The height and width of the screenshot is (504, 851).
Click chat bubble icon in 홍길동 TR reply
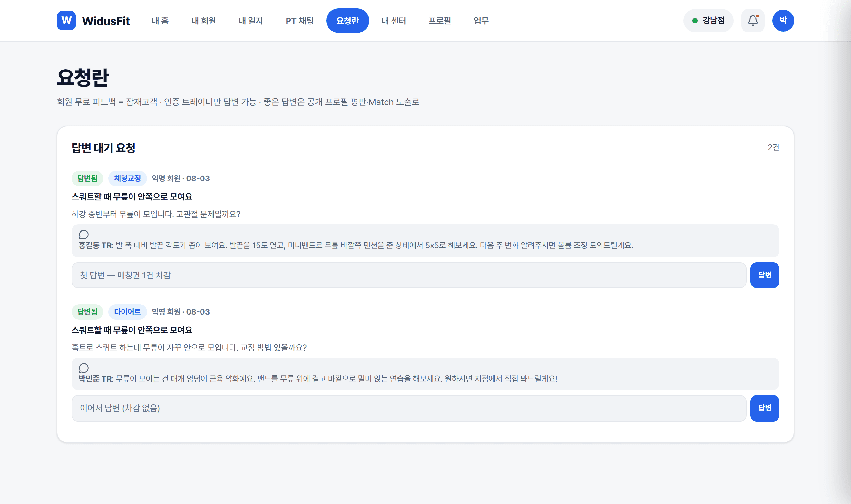(83, 234)
